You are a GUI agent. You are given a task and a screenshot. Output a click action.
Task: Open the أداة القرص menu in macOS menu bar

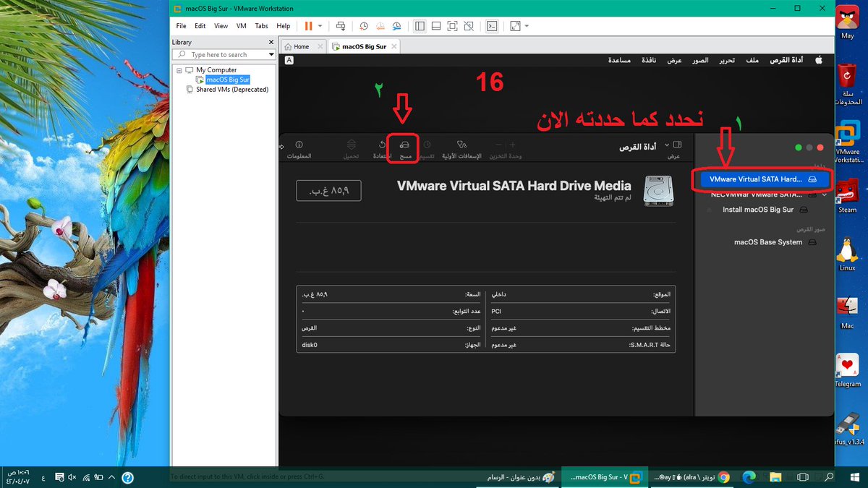786,61
